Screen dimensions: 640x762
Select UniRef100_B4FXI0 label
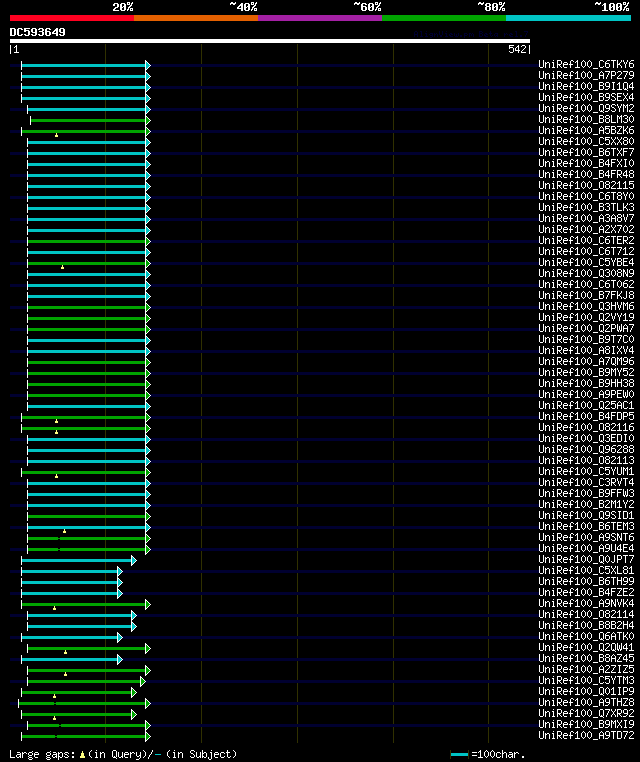point(586,163)
